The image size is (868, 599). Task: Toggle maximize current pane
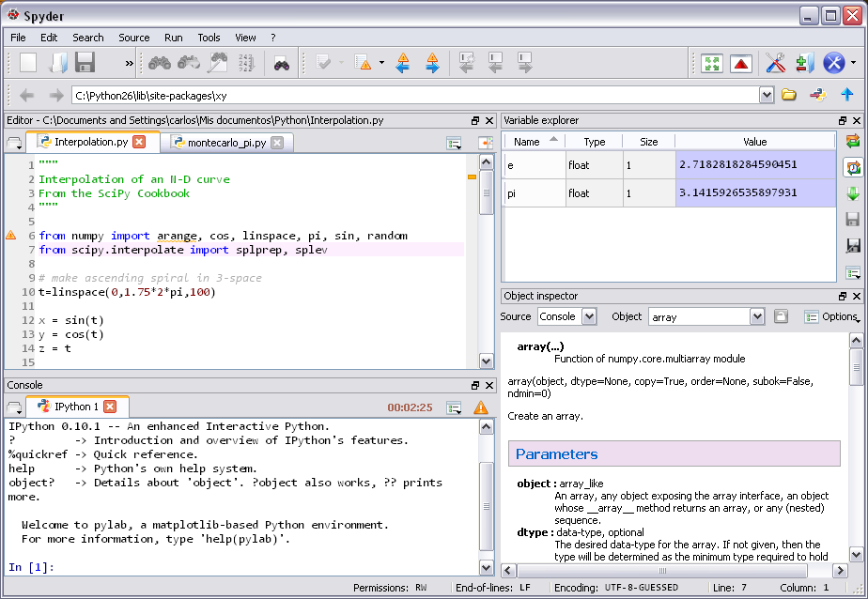(x=711, y=63)
